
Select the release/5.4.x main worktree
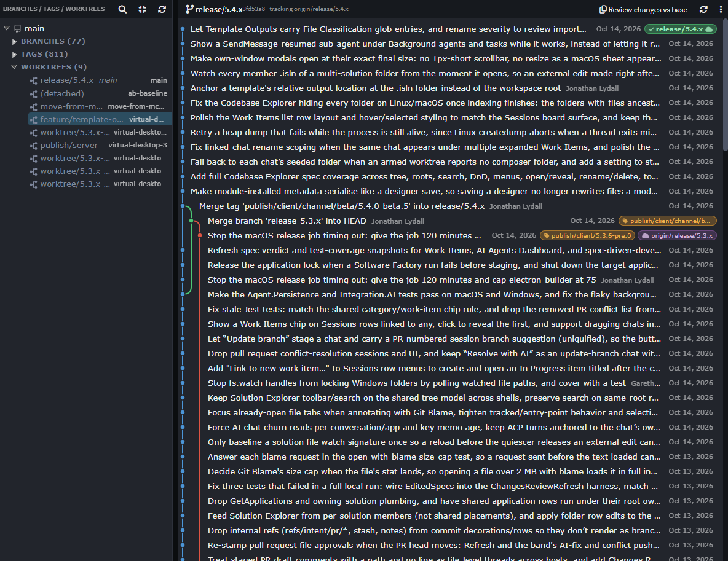pyautogui.click(x=100, y=80)
